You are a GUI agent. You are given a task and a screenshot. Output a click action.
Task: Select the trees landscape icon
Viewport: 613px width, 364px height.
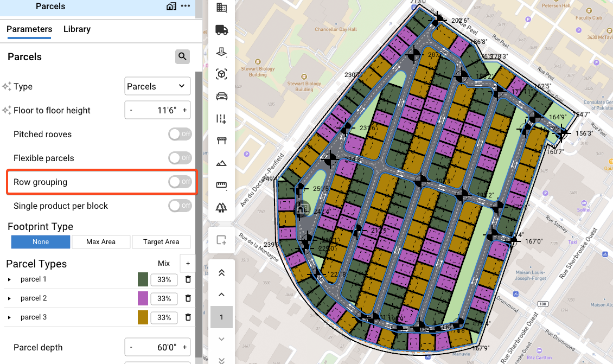[222, 207]
